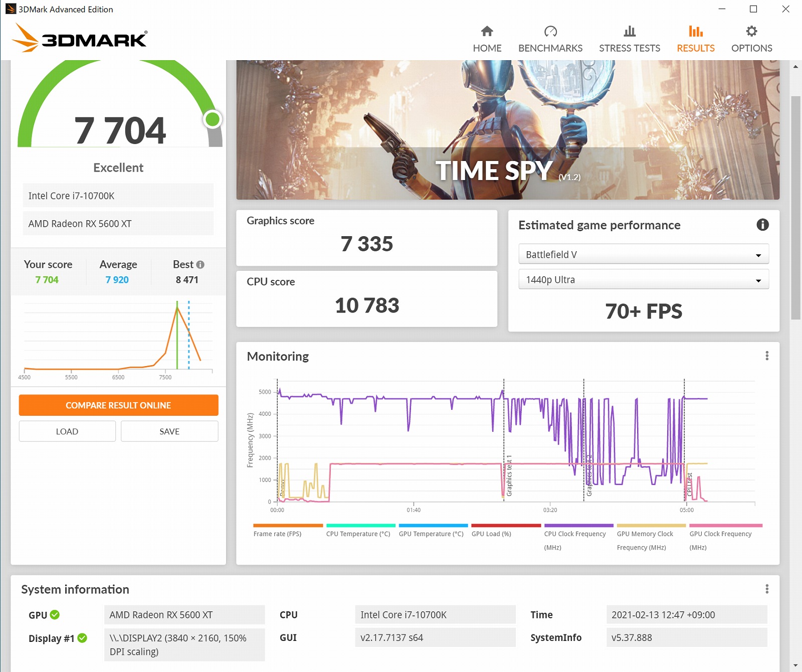This screenshot has width=802, height=672.
Task: Click the info icon next to Best score
Action: pos(200,265)
